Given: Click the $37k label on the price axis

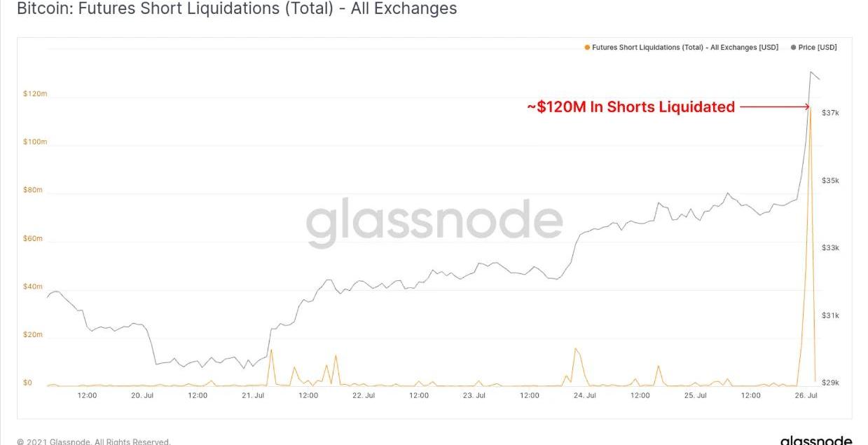Looking at the screenshot, I should click(830, 113).
